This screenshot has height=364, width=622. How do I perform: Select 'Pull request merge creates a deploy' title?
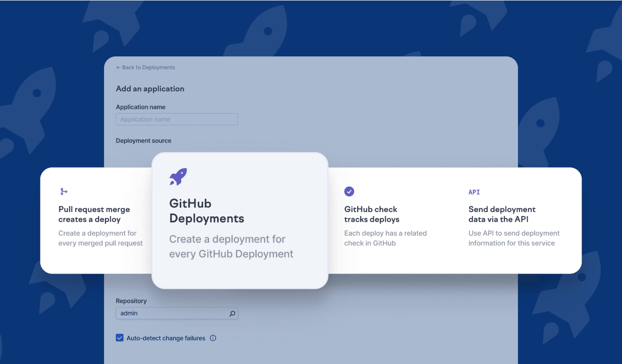pos(94,215)
